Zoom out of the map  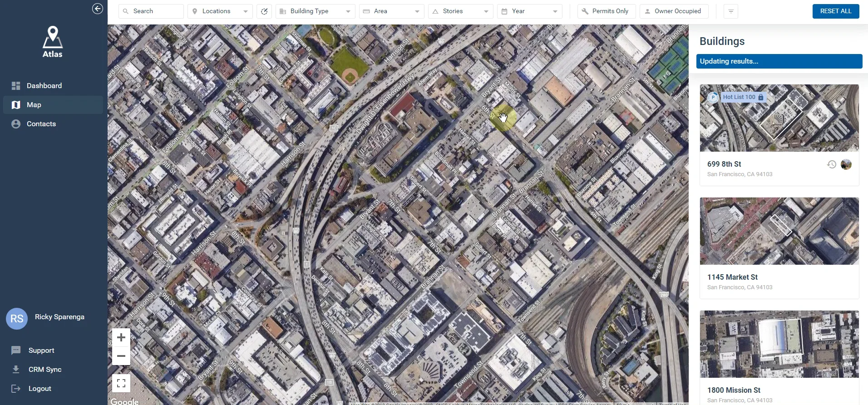click(121, 356)
